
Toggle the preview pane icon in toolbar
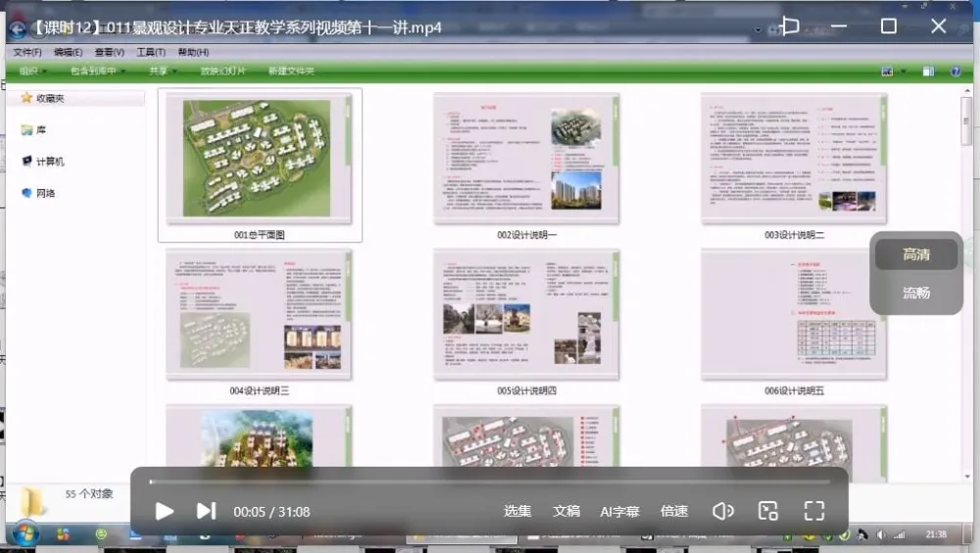pyautogui.click(x=928, y=72)
